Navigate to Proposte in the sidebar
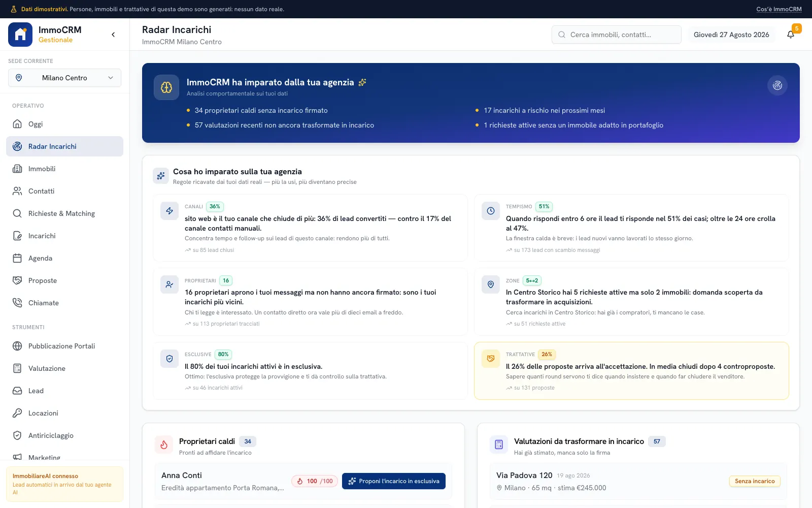Viewport: 812px width, 508px height. coord(64,280)
